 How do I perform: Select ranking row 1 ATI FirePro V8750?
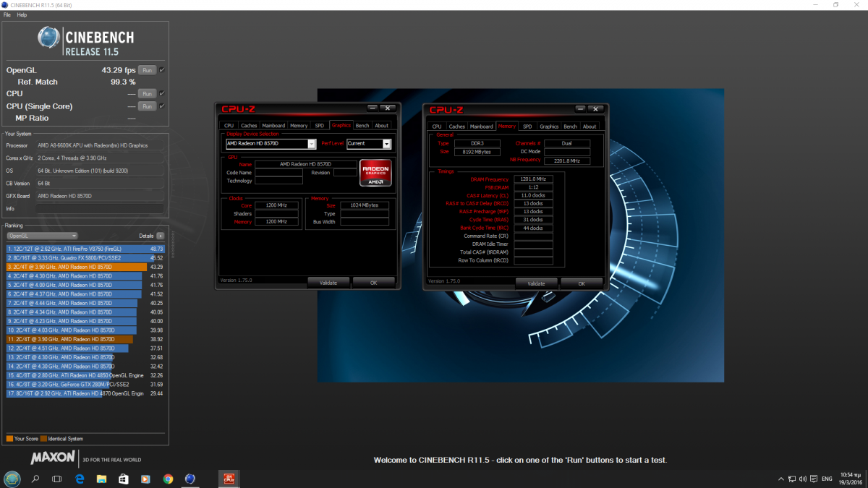[85, 249]
